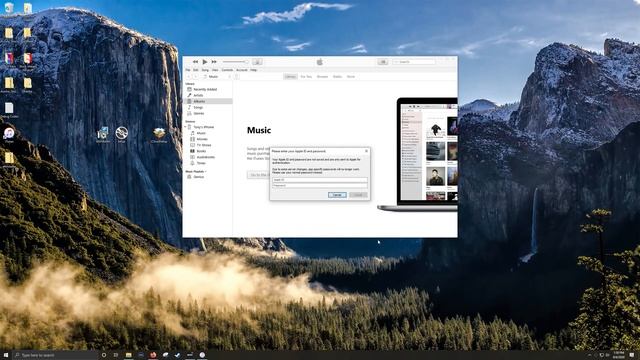This screenshot has width=640, height=360.
Task: Click the Next track fast-forward button
Action: pyautogui.click(x=214, y=62)
